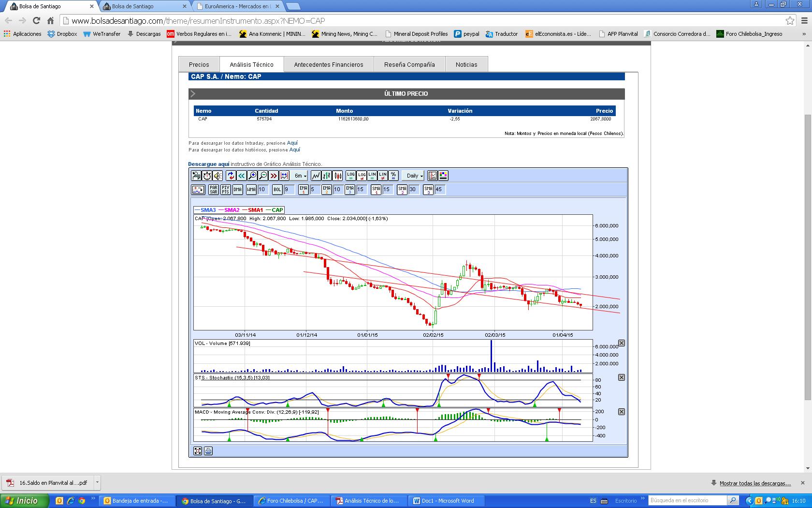Toggle the SMA 1 indicator
812x508 pixels.
(x=376, y=190)
